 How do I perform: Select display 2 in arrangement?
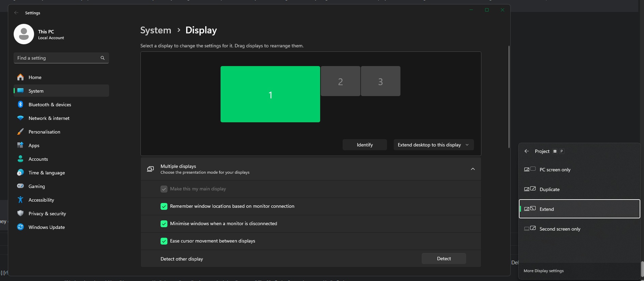pyautogui.click(x=340, y=81)
